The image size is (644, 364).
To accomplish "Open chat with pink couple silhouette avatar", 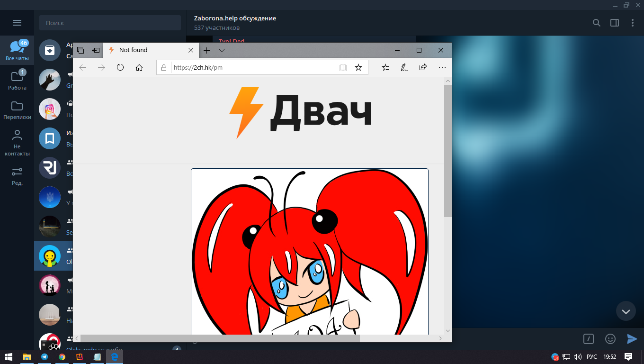I will coord(50,285).
